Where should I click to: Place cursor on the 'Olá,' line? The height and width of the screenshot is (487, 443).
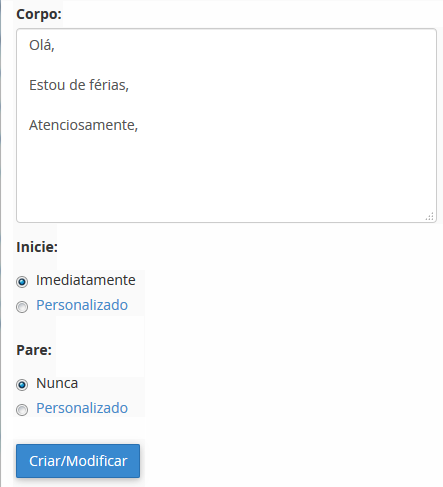42,45
